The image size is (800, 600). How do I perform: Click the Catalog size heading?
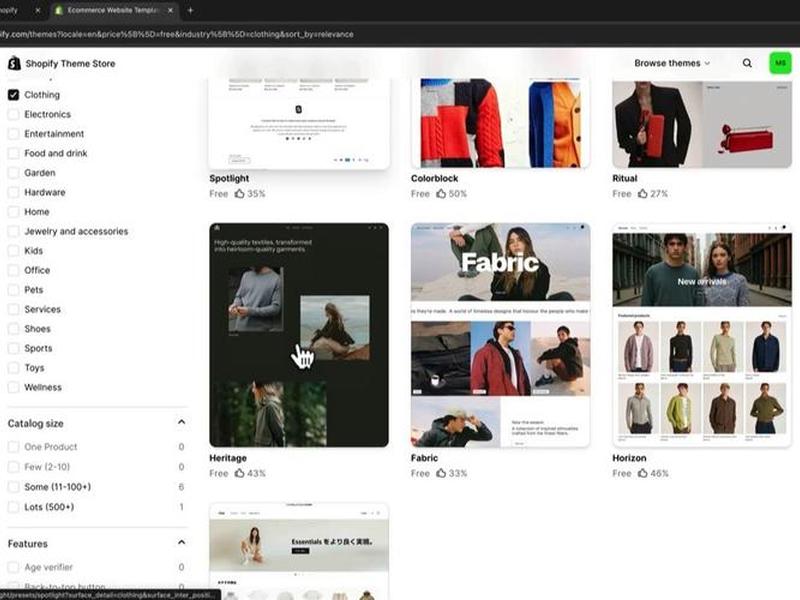[36, 423]
